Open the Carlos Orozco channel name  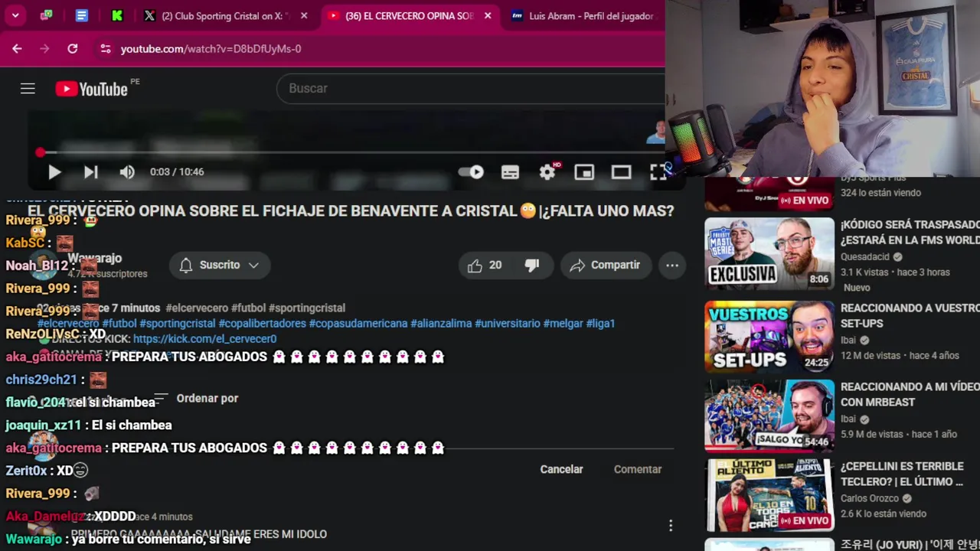coord(870,498)
